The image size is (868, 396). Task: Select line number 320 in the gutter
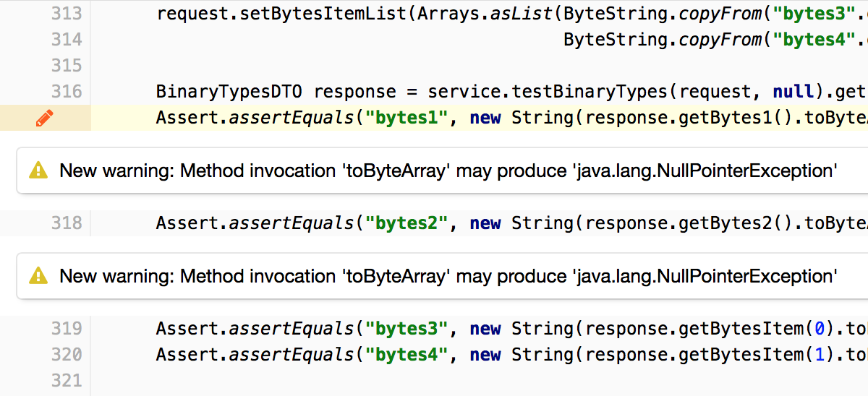67,355
